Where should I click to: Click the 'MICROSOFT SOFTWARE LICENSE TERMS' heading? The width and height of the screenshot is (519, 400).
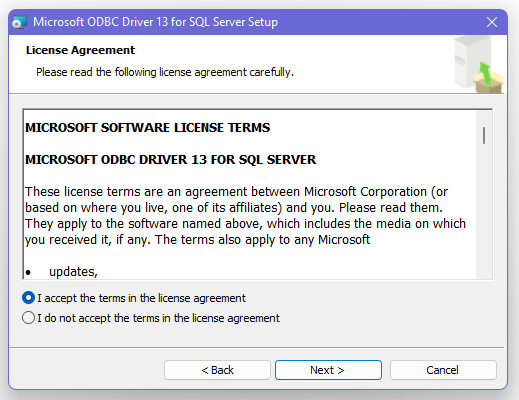148,128
